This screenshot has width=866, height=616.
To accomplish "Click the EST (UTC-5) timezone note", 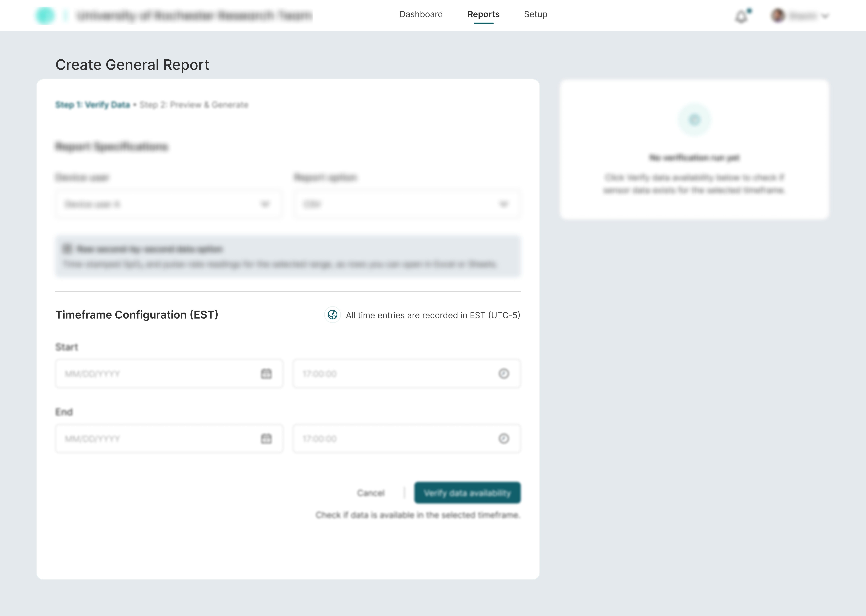I will 433,315.
